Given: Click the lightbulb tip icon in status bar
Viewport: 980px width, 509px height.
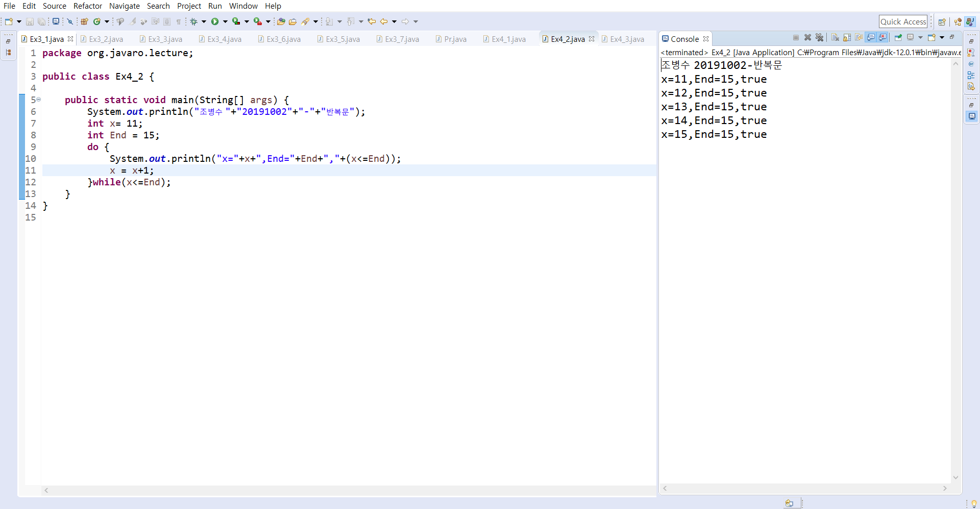Looking at the screenshot, I should click(974, 503).
